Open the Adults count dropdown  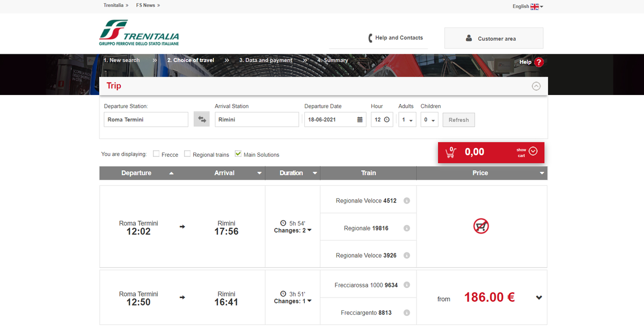(x=407, y=120)
